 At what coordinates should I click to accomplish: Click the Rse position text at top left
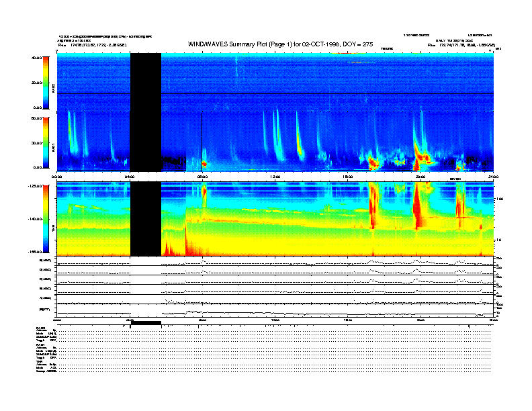[92, 45]
